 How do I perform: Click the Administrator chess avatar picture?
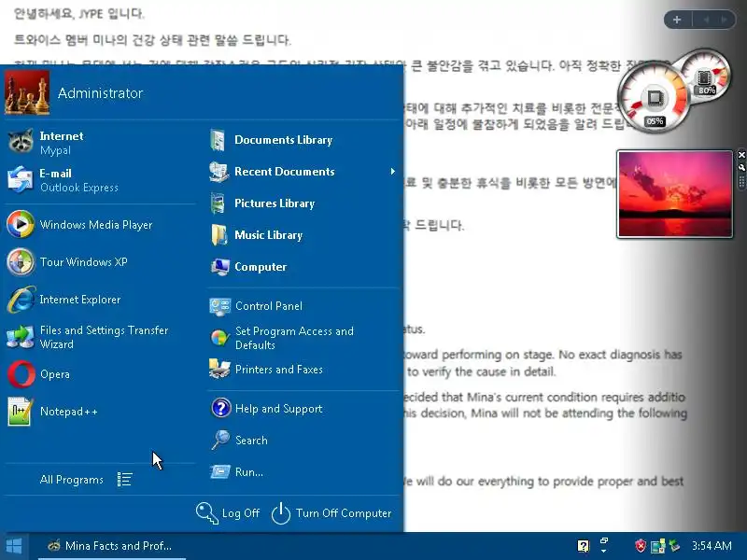[x=27, y=92]
